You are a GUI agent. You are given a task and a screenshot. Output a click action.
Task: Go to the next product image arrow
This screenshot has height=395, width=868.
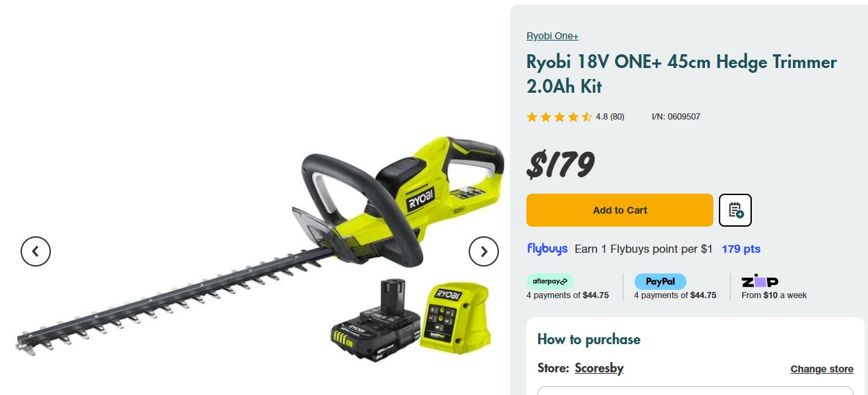point(484,251)
